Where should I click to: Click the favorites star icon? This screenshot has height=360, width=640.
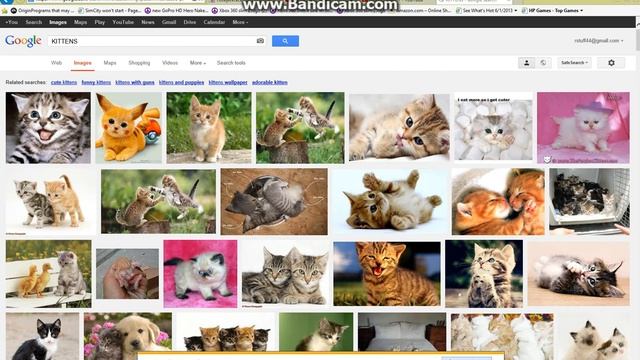coord(4,11)
